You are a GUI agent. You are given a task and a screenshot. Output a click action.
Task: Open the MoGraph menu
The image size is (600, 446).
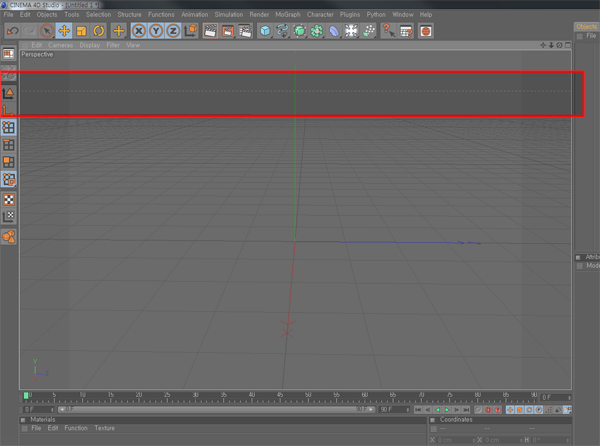(288, 15)
